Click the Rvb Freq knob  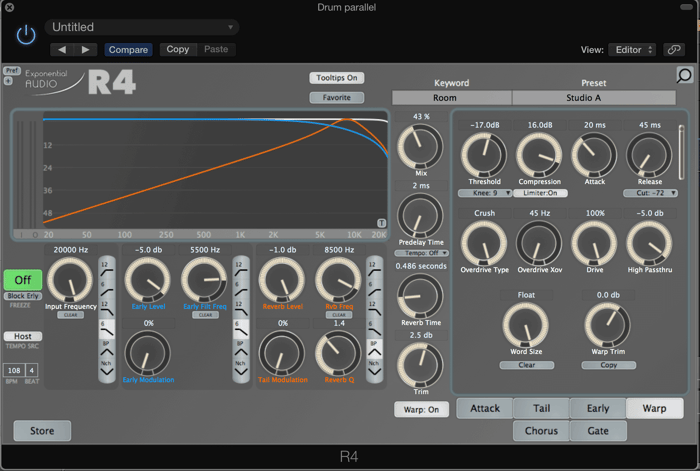(338, 280)
